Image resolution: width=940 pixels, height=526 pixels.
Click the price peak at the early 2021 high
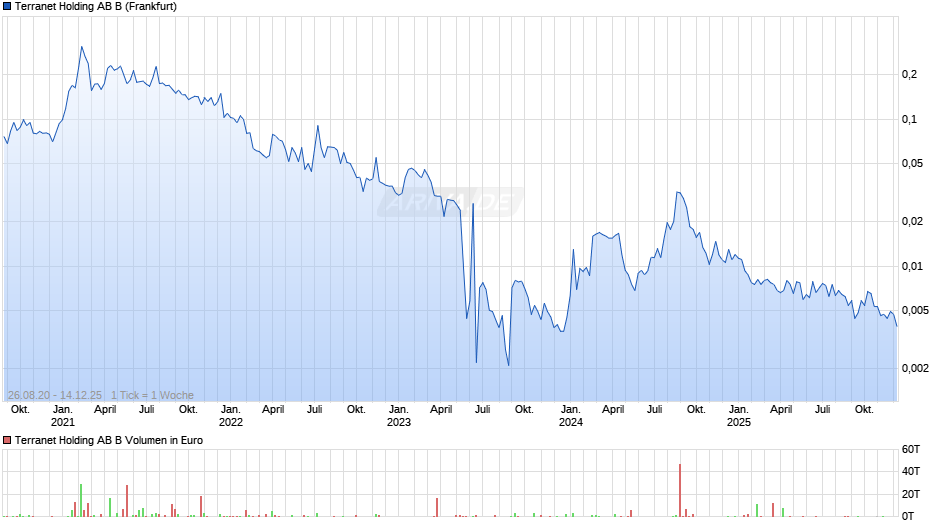(82, 47)
